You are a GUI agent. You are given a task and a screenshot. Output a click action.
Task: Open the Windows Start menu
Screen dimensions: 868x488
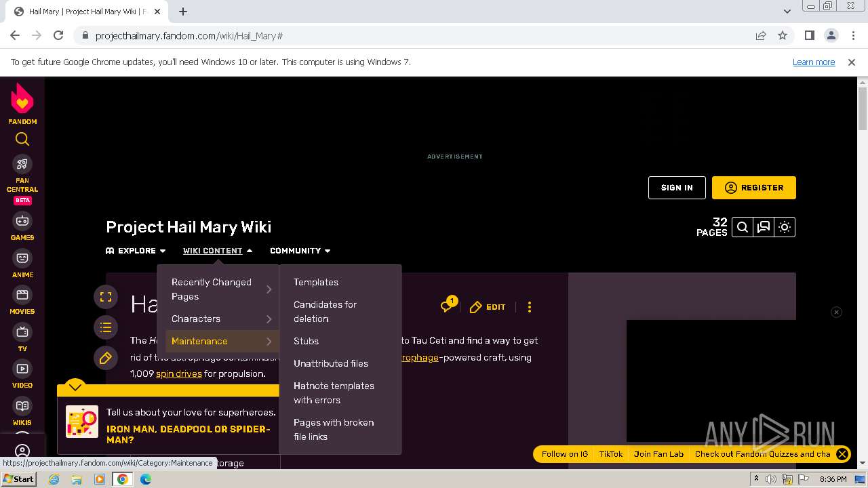point(19,479)
